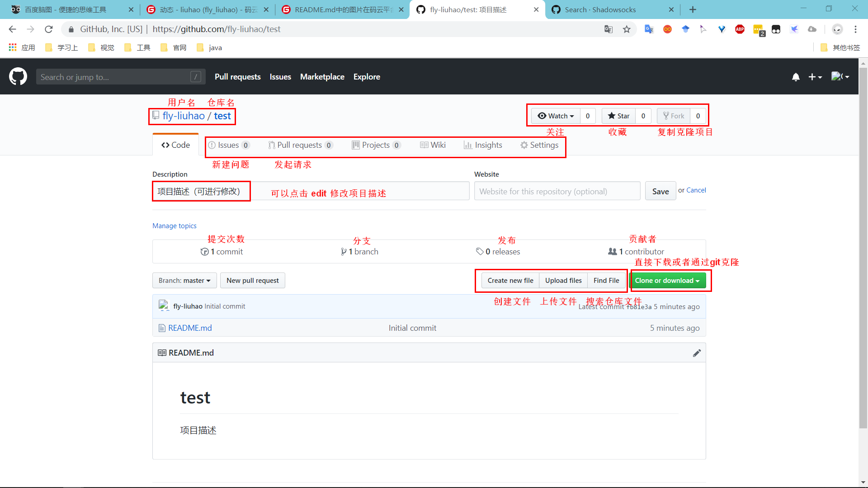Click the Translate page icon in address bar

pyautogui.click(x=609, y=29)
